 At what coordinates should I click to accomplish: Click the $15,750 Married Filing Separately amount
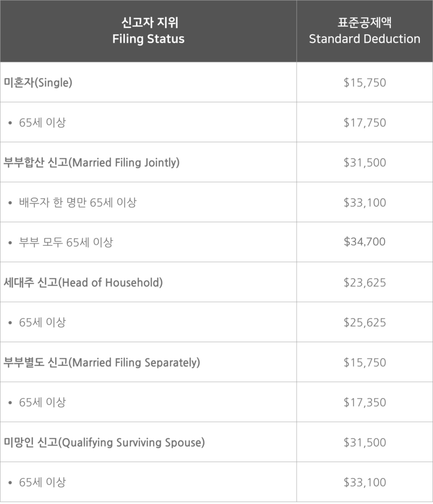(365, 362)
